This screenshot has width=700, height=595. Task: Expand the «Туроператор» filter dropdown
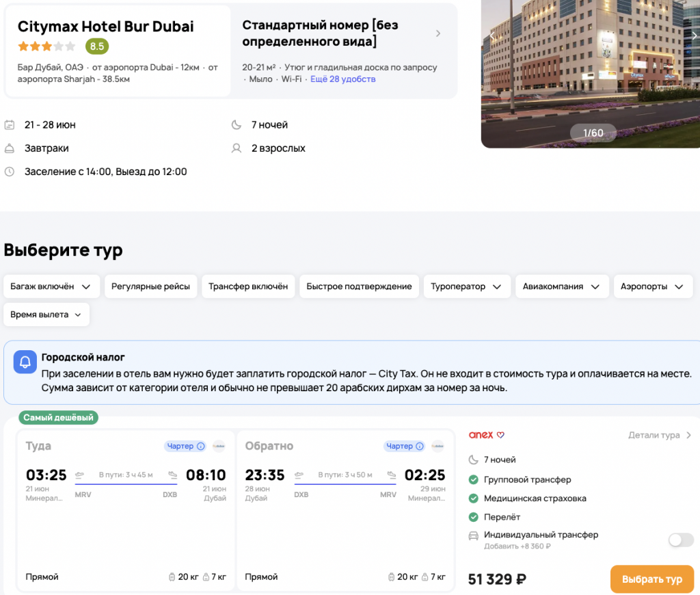(466, 287)
